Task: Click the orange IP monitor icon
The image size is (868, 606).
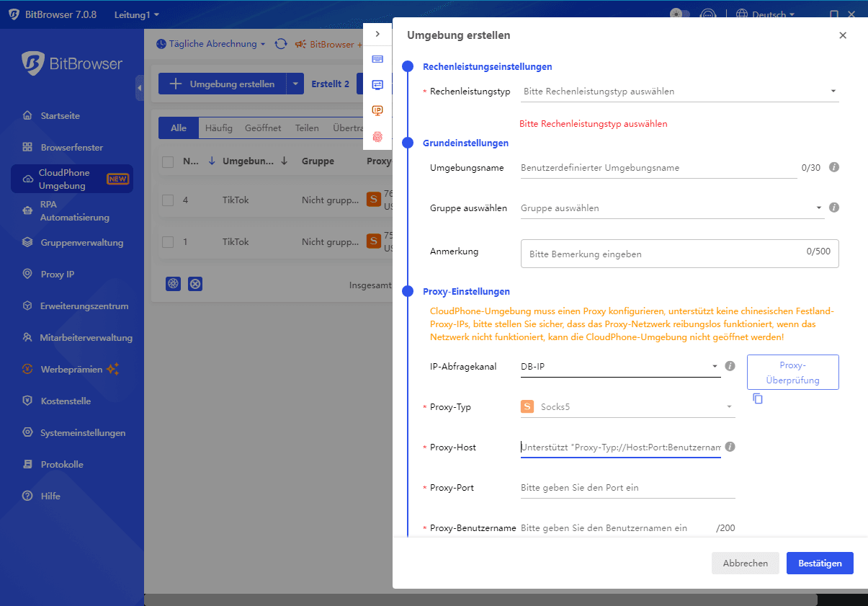Action: tap(377, 110)
